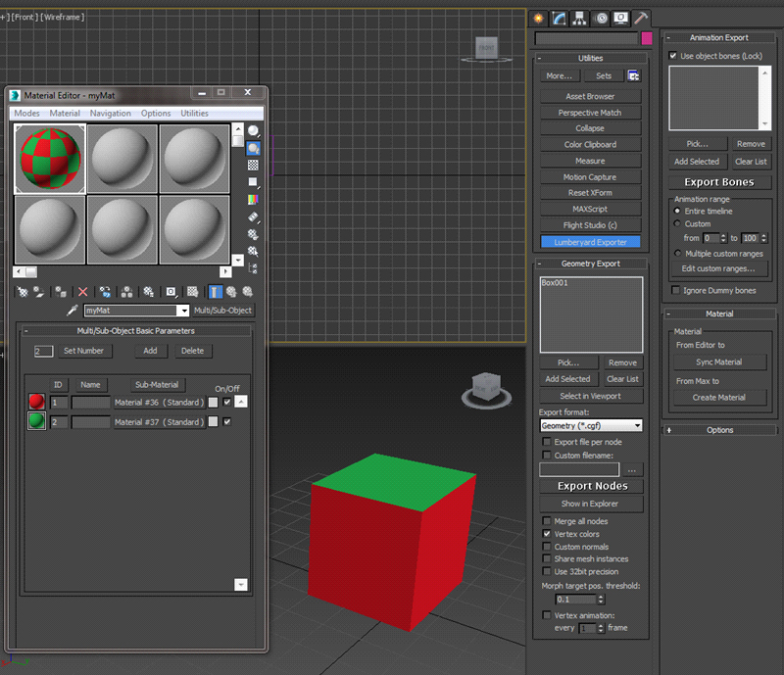The height and width of the screenshot is (675, 784).
Task: Click the Make Material Copy icon
Action: [105, 292]
